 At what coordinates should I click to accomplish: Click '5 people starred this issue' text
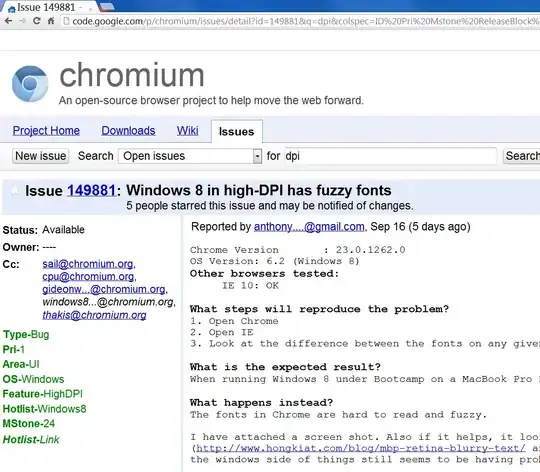(x=270, y=206)
